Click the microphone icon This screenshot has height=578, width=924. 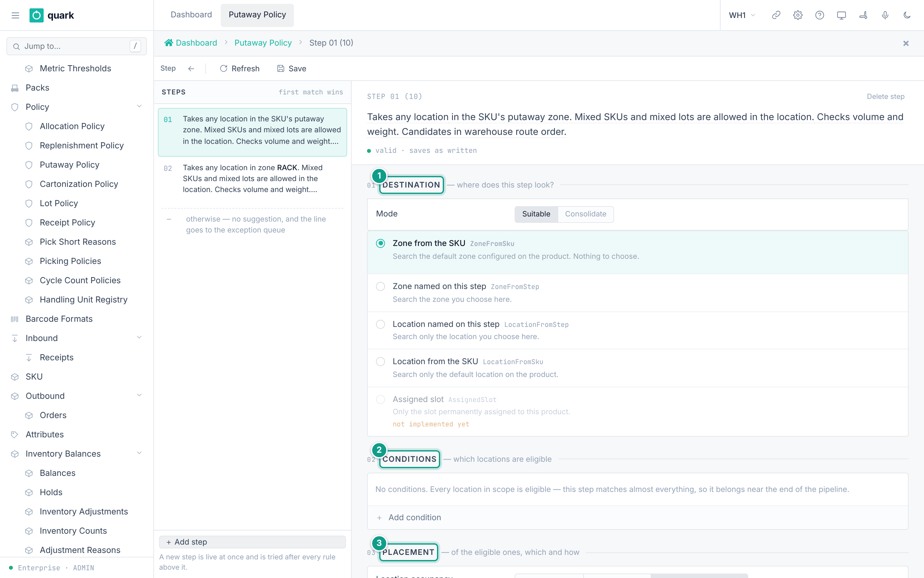click(x=885, y=15)
